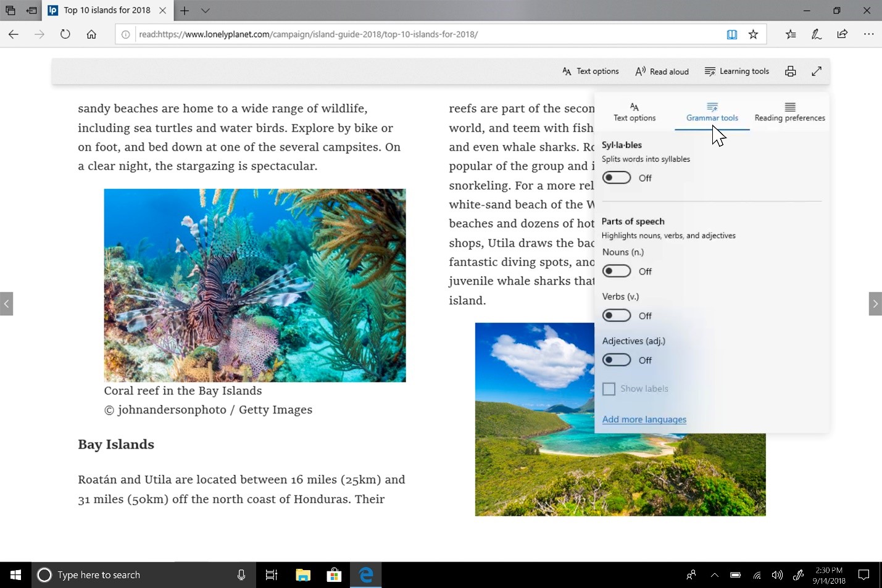The width and height of the screenshot is (882, 588).
Task: Add notes with pen icon
Action: [x=817, y=35]
